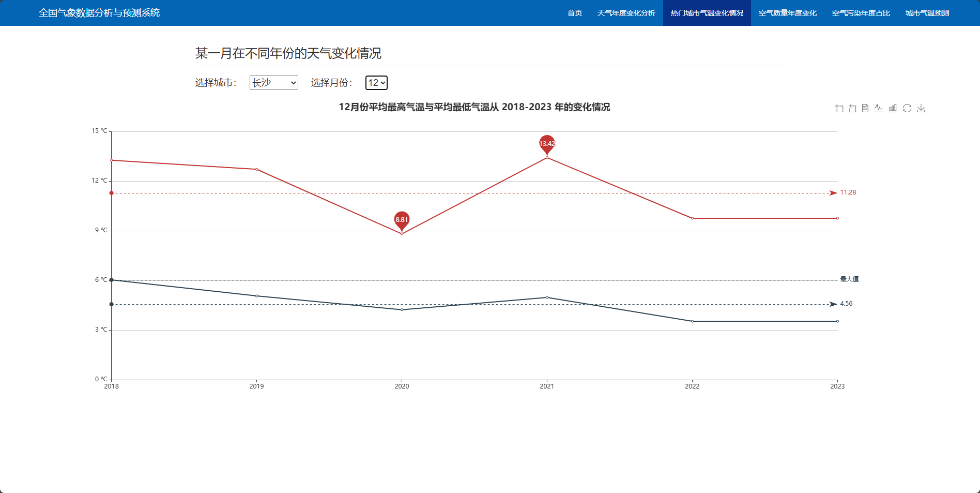Click the chart title about 2018-2023 temperatures
The height and width of the screenshot is (493, 980).
474,107
